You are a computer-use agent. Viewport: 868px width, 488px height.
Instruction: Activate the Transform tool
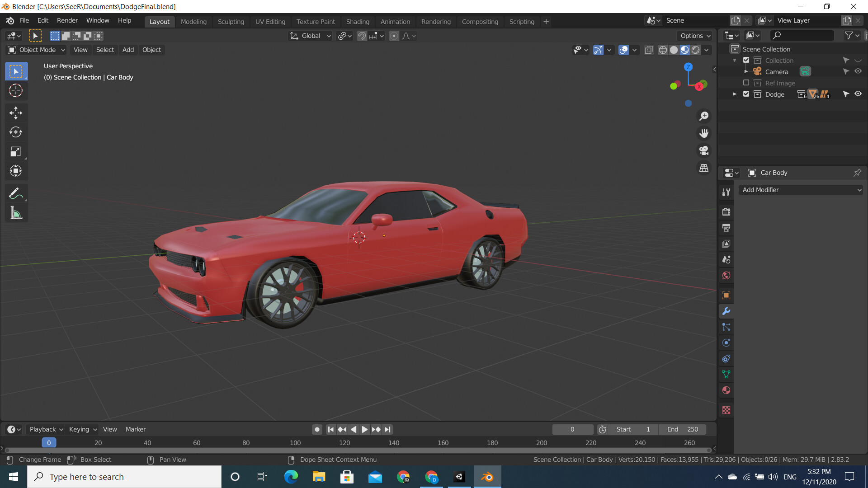click(16, 171)
